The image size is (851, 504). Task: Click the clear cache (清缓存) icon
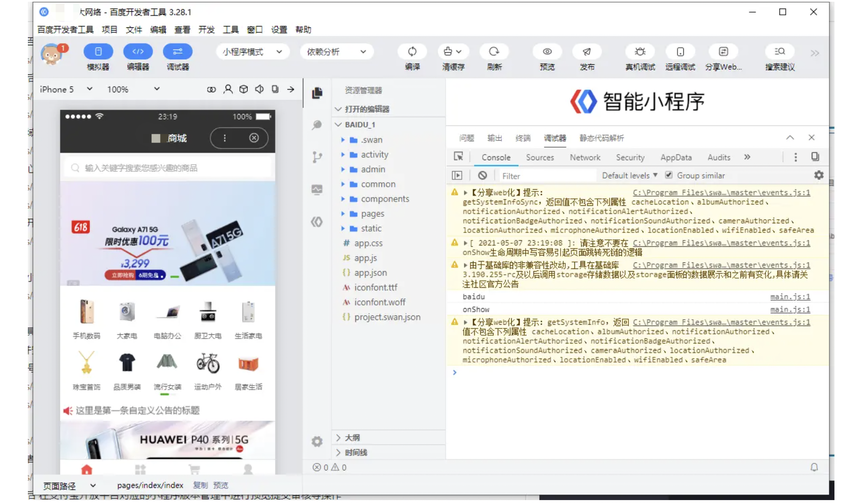pos(453,52)
